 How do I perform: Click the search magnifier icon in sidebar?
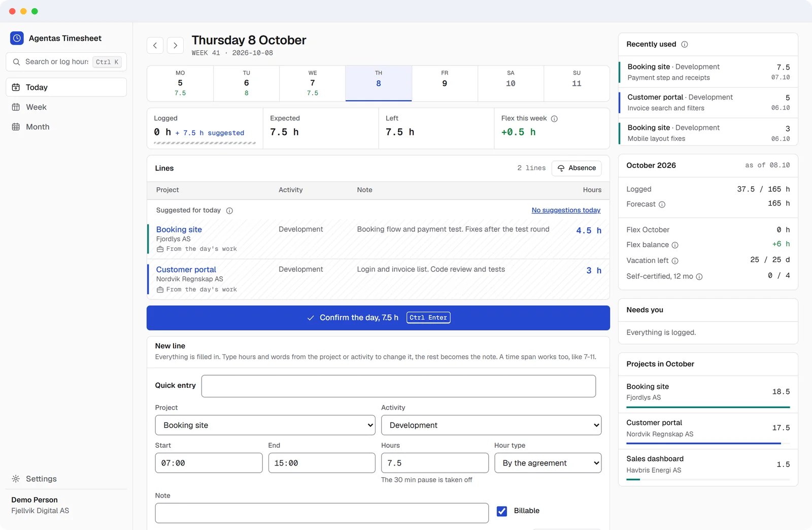click(x=16, y=62)
